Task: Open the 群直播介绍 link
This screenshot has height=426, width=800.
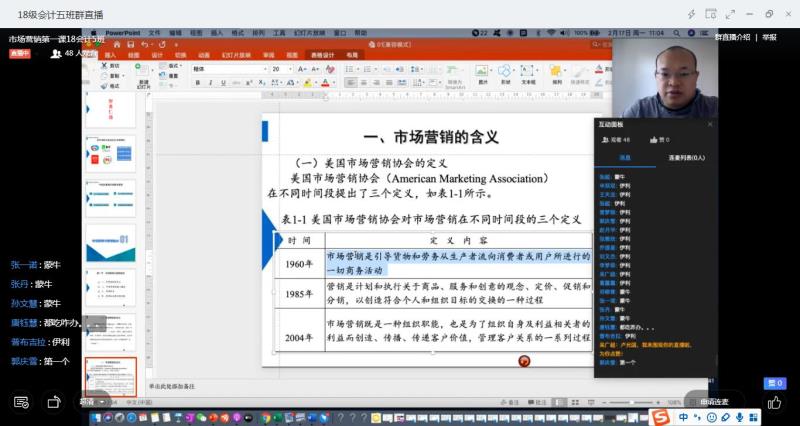Action: click(732, 37)
